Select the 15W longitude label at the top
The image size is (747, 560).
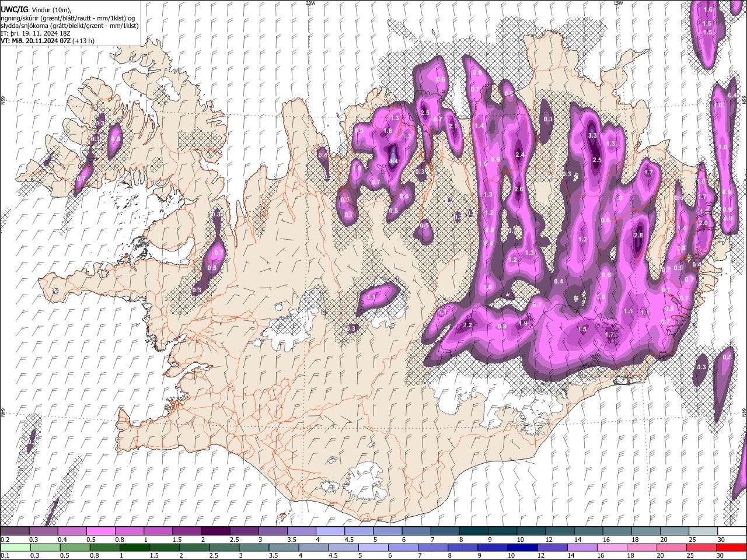click(x=618, y=3)
